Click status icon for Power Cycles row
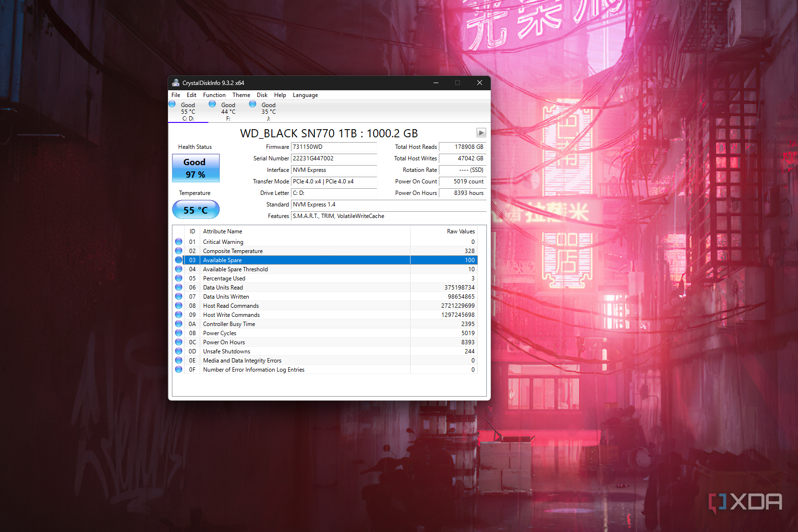The height and width of the screenshot is (532, 798). [x=179, y=333]
